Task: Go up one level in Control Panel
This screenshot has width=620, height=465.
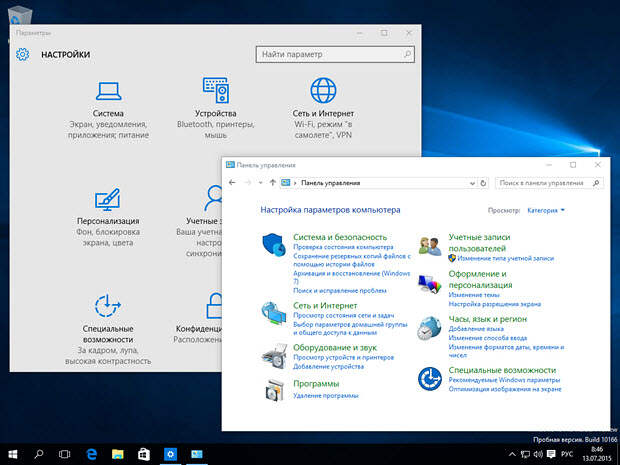Action: 272,183
